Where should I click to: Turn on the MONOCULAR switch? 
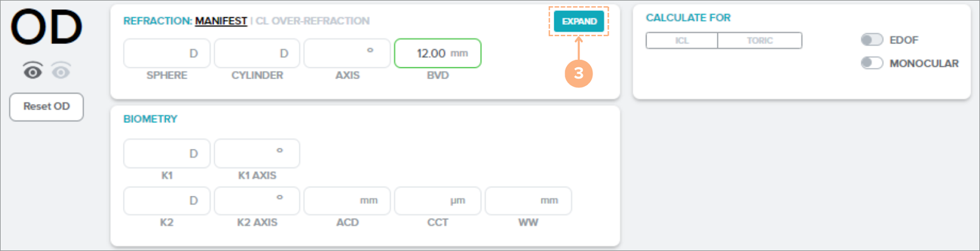coord(872,63)
